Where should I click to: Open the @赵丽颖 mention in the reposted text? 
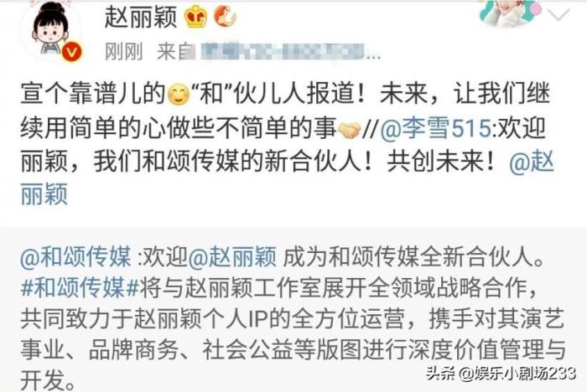click(x=232, y=257)
